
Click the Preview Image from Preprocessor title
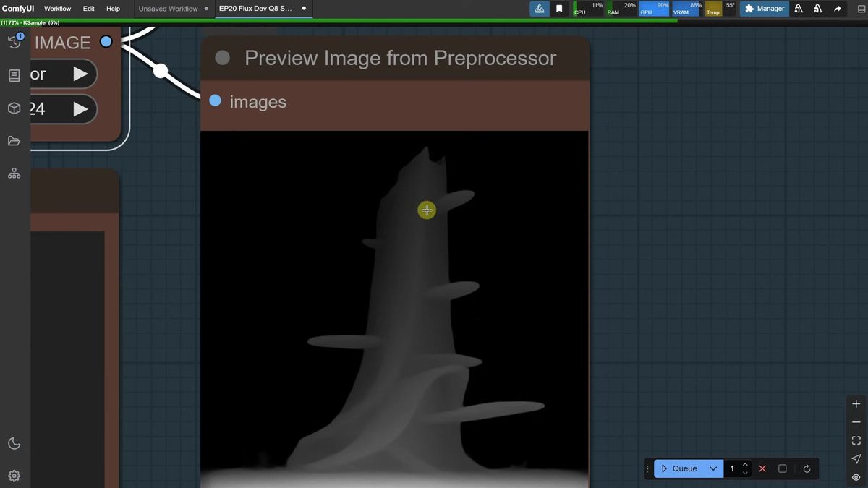pyautogui.click(x=401, y=59)
